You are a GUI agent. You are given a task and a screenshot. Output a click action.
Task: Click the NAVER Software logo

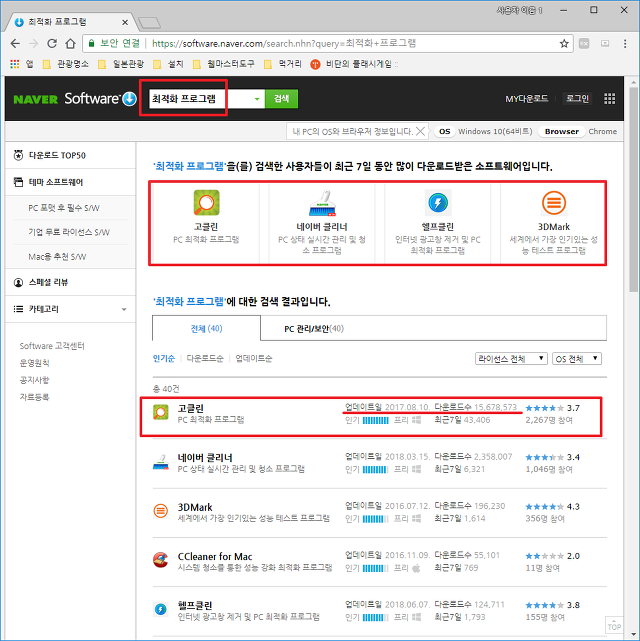click(75, 99)
